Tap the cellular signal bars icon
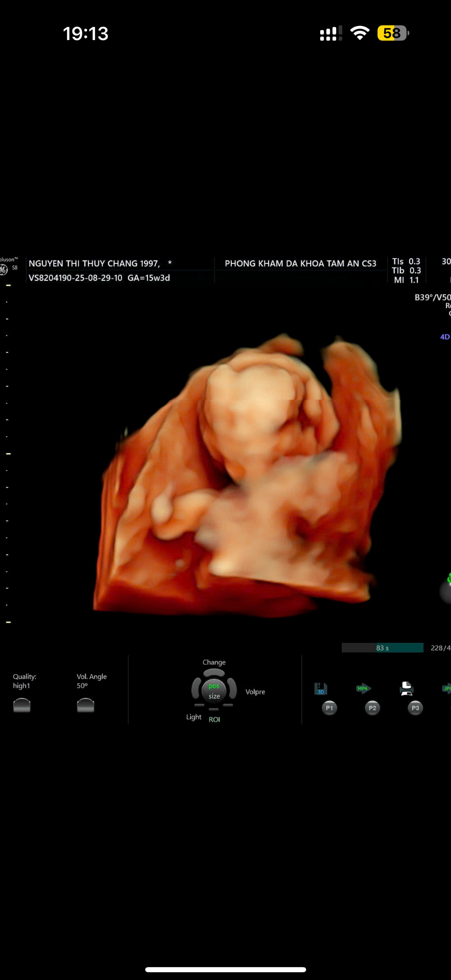Viewport: 451px width, 980px height. (331, 33)
